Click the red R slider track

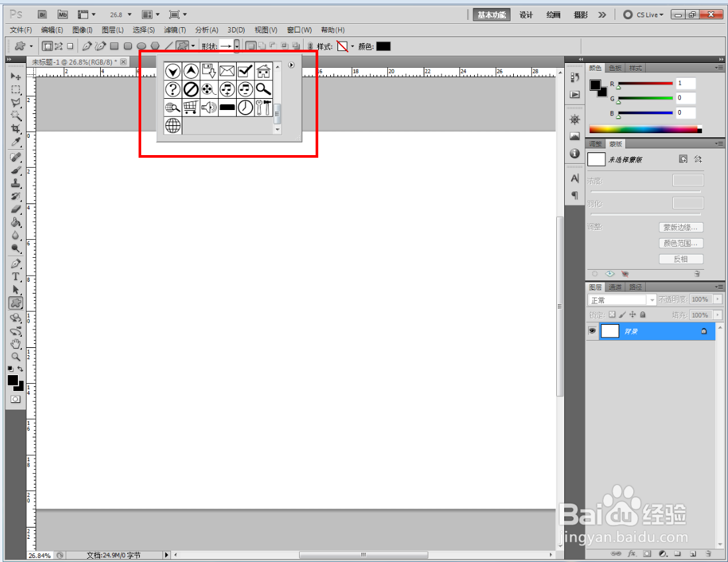click(x=645, y=84)
